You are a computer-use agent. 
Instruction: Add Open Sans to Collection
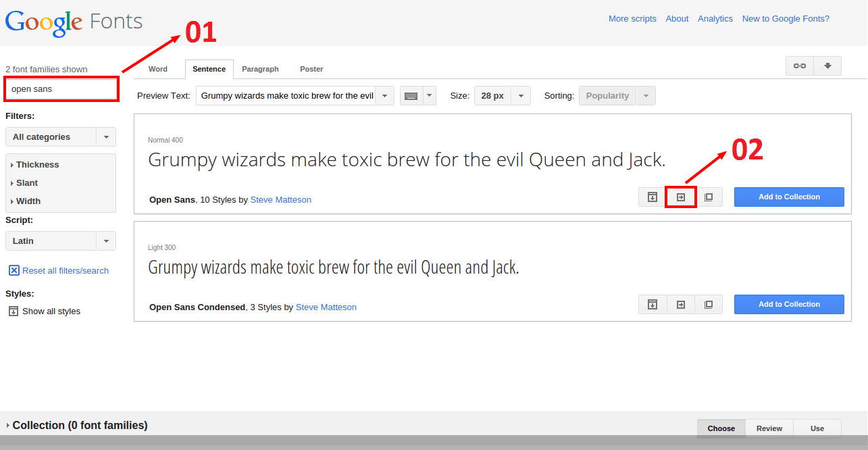tap(789, 197)
